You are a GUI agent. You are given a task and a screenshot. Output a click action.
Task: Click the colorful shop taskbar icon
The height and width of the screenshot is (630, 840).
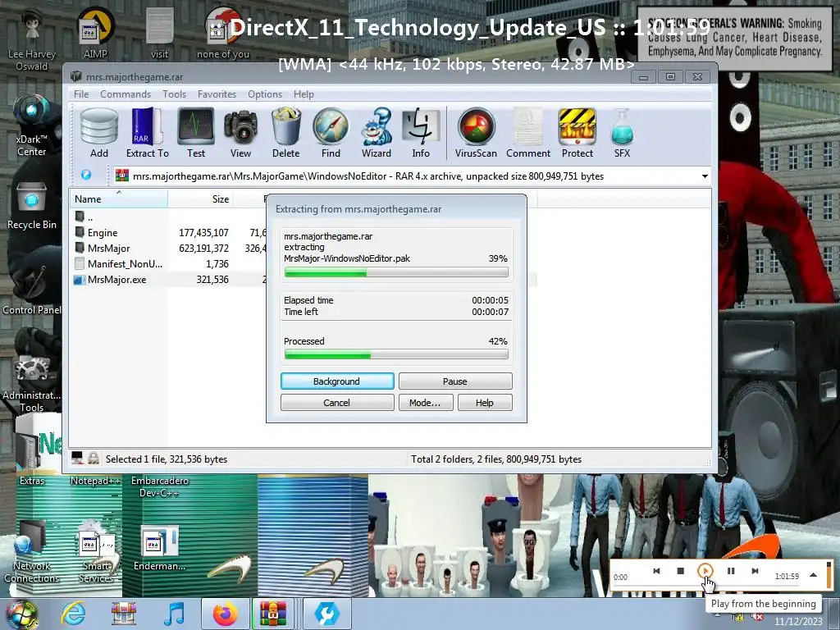[x=123, y=614]
